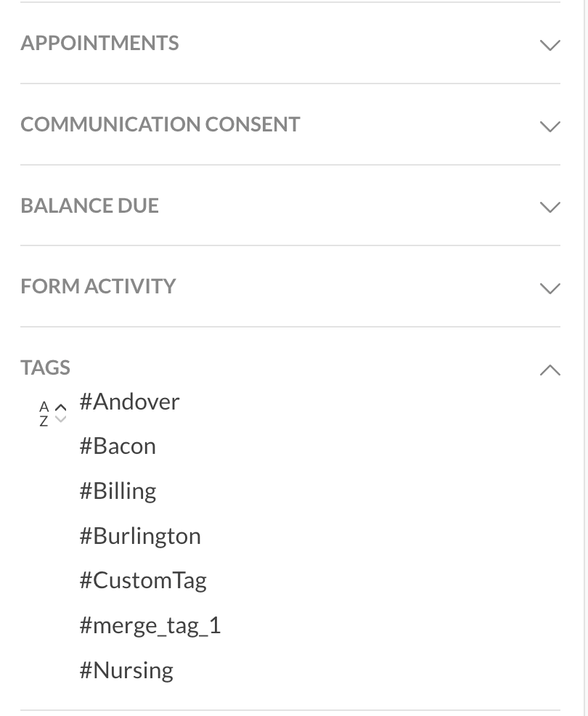Select the #Andover tag

[129, 402]
